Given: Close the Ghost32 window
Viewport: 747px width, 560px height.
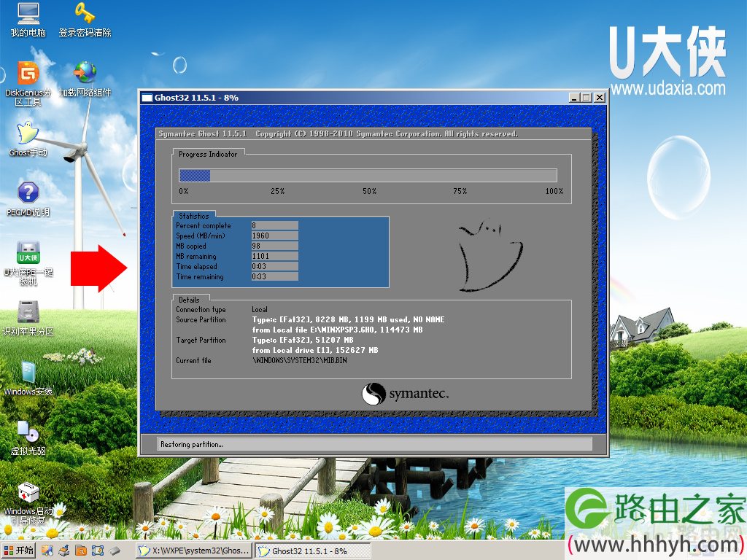Looking at the screenshot, I should 600,98.
